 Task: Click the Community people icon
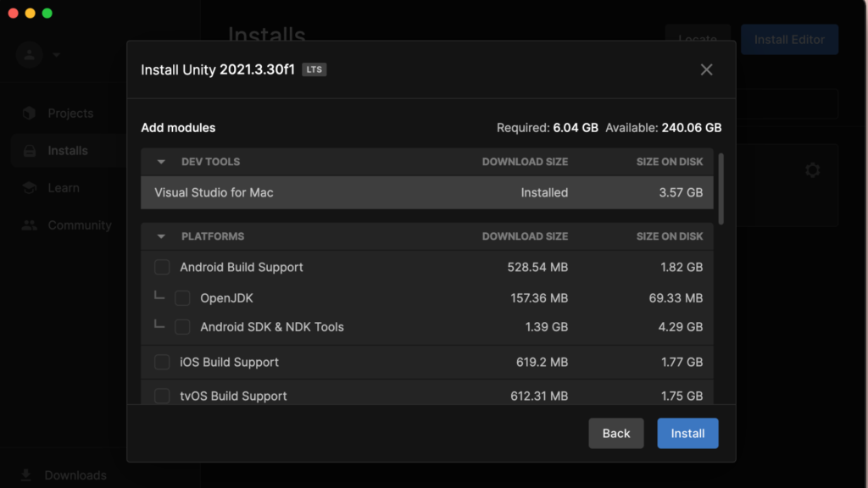coord(30,225)
